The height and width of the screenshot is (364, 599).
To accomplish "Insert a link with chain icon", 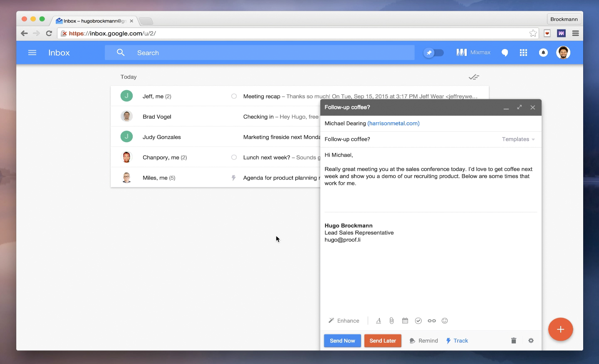I will click(432, 321).
